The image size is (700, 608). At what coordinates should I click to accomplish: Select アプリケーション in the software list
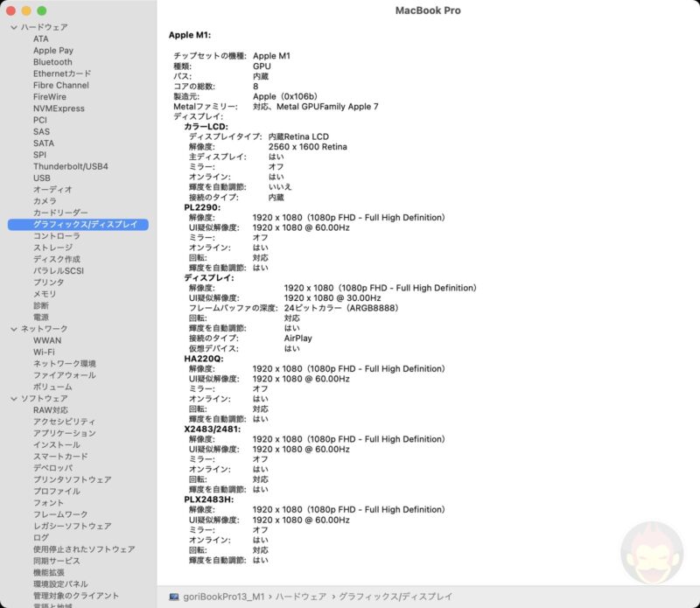[64, 433]
